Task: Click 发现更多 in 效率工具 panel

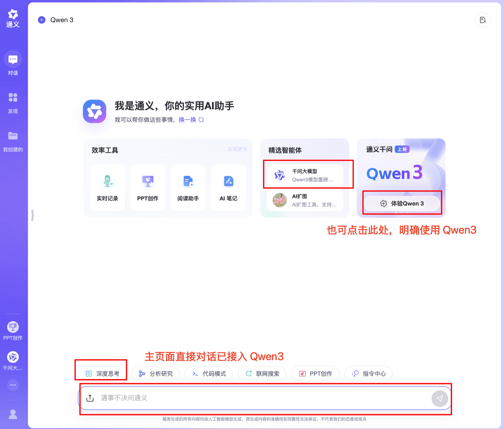Action: [x=237, y=149]
